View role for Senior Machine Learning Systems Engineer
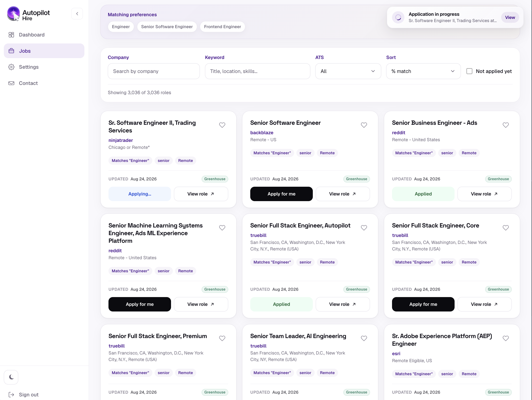Image resolution: width=532 pixels, height=400 pixels. [201, 304]
